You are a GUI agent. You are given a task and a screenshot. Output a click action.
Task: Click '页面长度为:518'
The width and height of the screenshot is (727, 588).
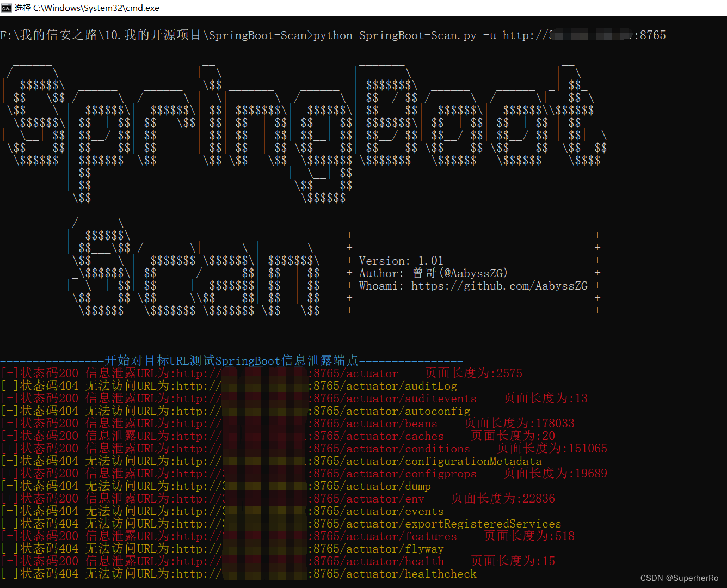pos(529,536)
